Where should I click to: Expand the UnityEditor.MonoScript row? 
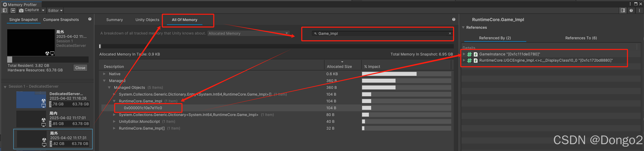(114, 121)
